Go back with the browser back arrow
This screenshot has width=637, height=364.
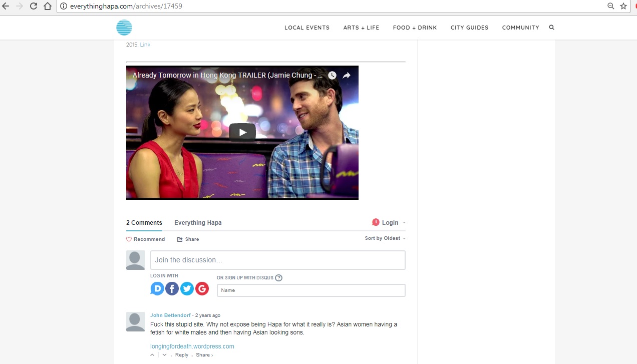[6, 6]
